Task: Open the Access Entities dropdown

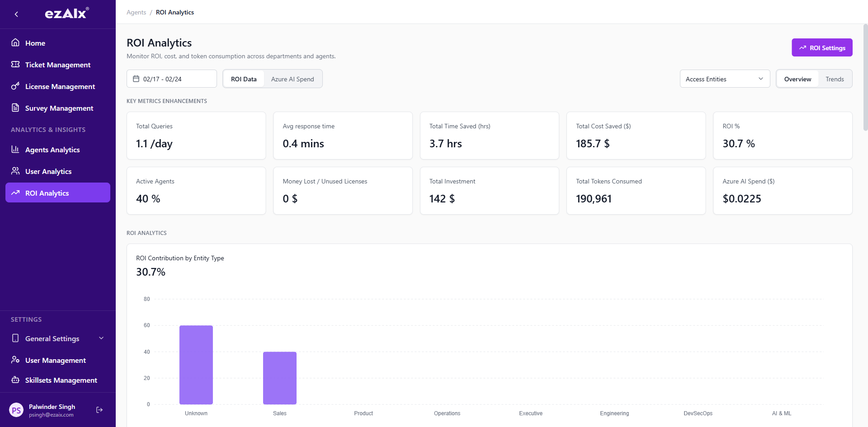Action: [x=724, y=79]
